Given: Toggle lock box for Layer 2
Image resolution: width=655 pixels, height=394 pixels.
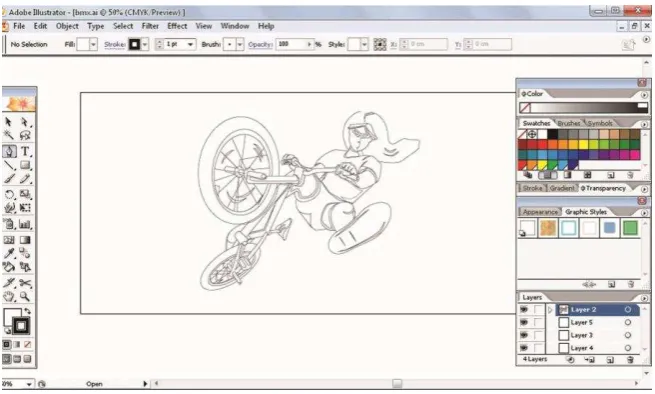Looking at the screenshot, I should pos(539,310).
